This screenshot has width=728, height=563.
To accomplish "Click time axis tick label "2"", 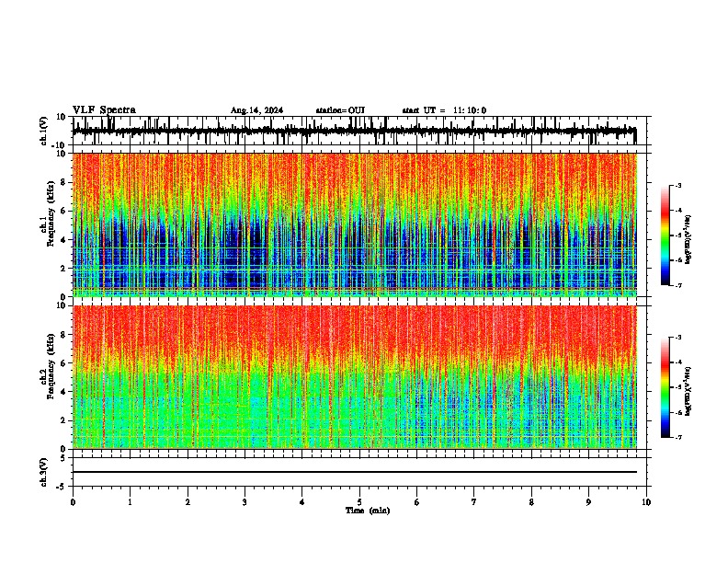I will pos(188,502).
